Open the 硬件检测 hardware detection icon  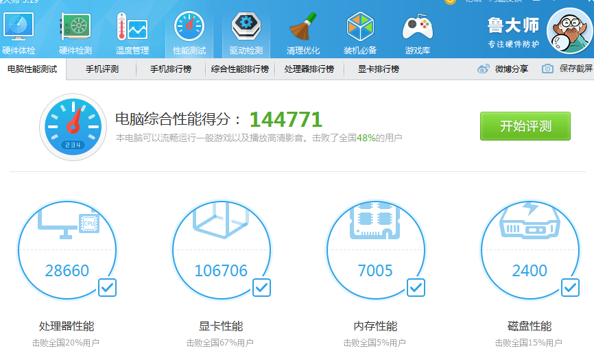pos(75,27)
